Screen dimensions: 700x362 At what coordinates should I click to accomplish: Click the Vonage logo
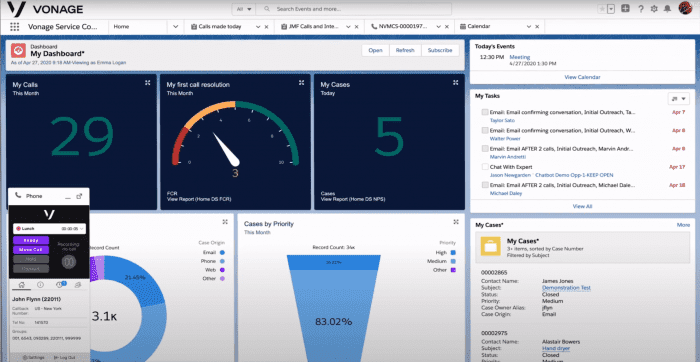45,9
